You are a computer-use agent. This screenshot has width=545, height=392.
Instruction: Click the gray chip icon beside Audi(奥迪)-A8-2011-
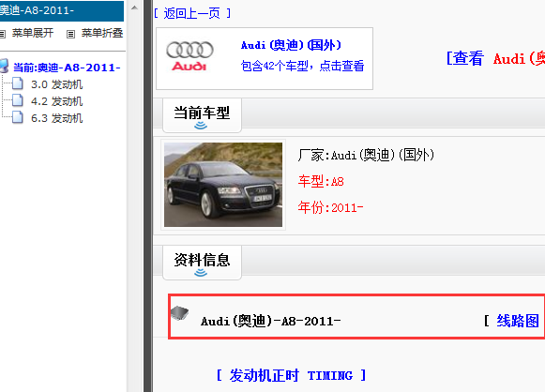click(x=180, y=313)
